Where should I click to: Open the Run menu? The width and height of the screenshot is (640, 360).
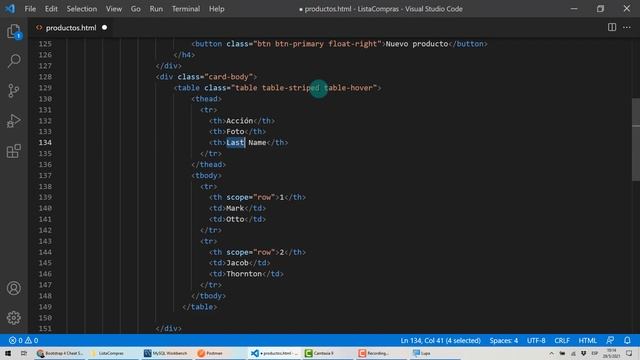click(x=156, y=9)
